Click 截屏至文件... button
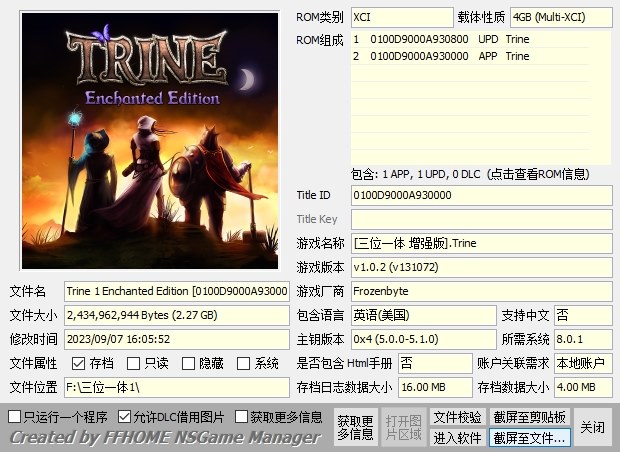The height and width of the screenshot is (452, 620). coord(529,438)
